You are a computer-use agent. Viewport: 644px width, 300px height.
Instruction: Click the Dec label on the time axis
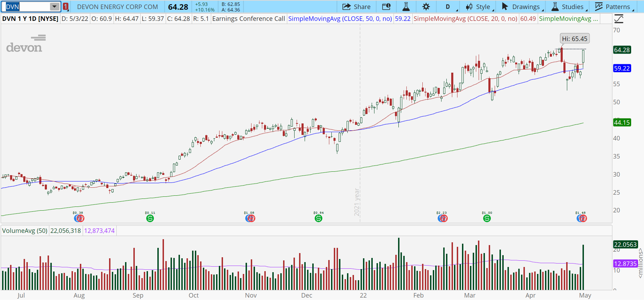307,295
